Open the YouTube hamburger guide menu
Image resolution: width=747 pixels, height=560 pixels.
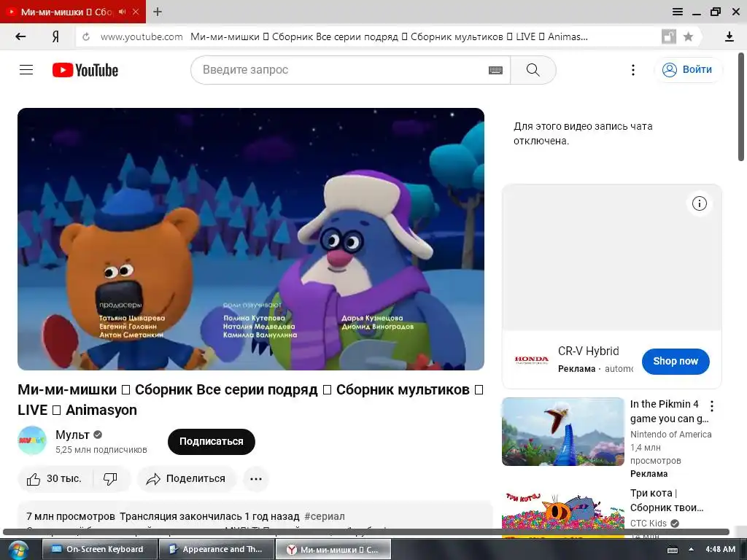tap(26, 70)
